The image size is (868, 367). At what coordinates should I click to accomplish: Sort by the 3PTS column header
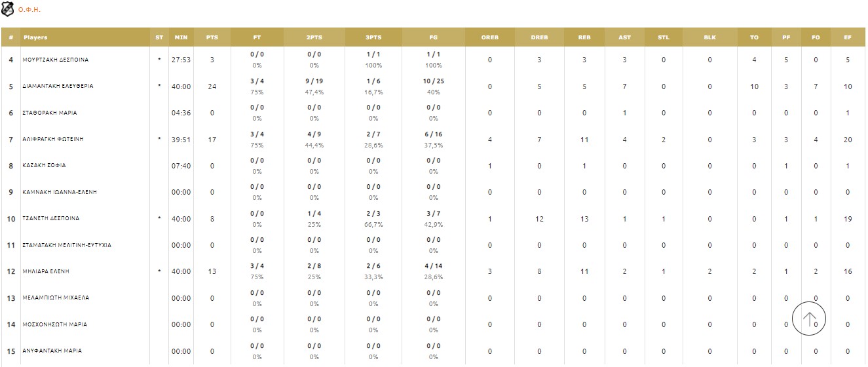pyautogui.click(x=373, y=37)
